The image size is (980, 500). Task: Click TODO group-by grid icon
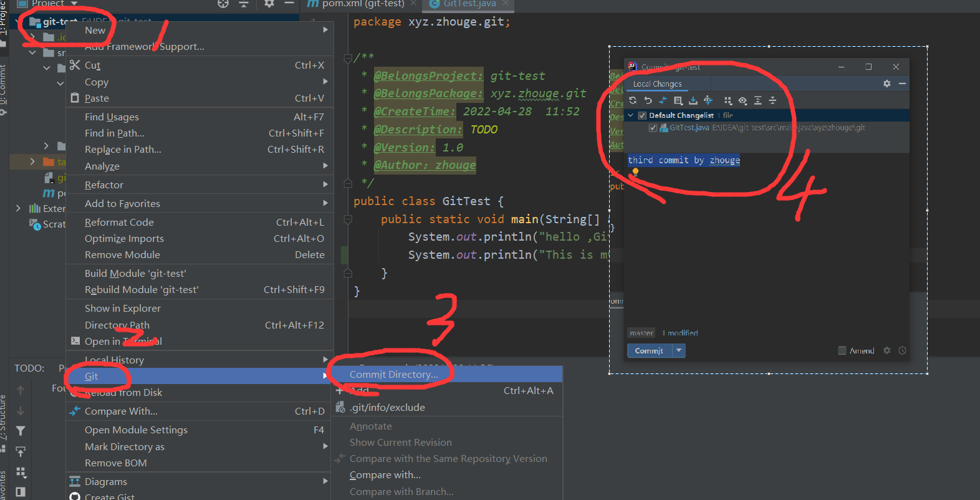pos(21,472)
